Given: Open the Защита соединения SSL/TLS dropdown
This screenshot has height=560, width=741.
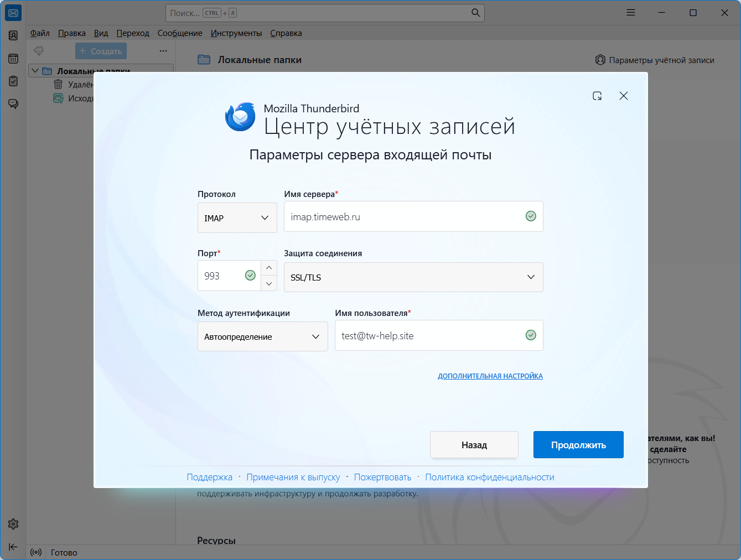Looking at the screenshot, I should (413, 277).
